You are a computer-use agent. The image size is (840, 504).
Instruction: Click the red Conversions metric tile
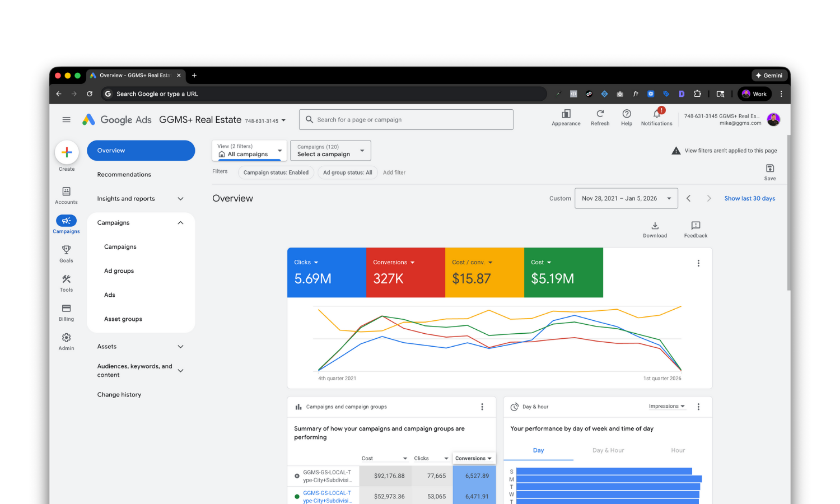tap(405, 272)
